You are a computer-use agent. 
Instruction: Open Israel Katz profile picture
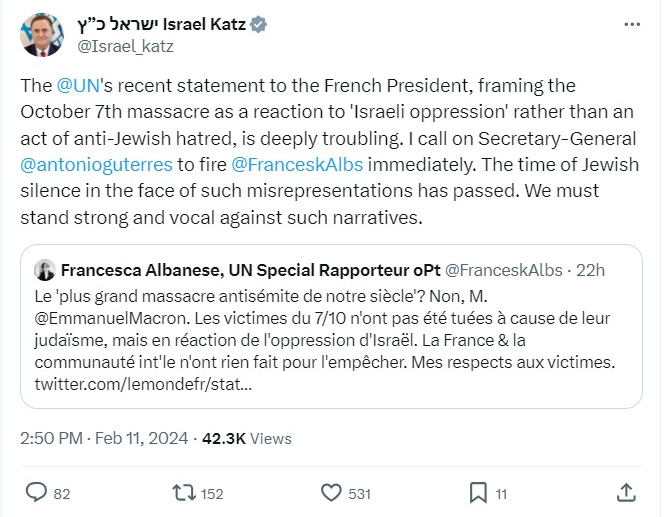pyautogui.click(x=40, y=36)
